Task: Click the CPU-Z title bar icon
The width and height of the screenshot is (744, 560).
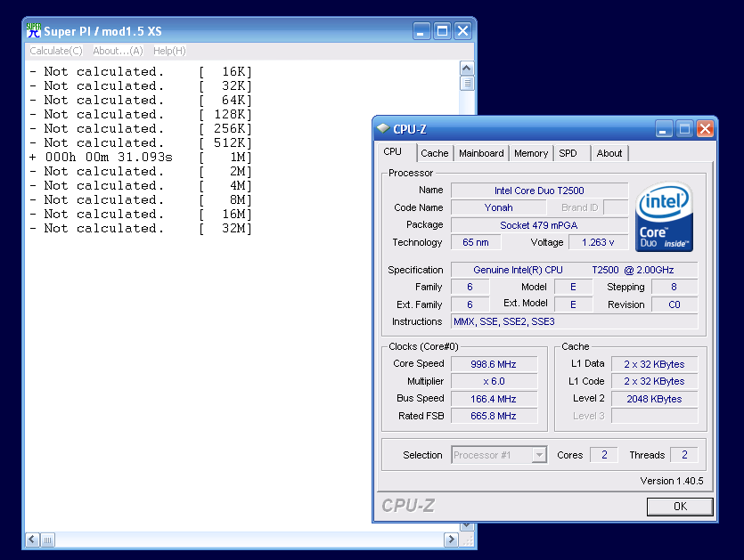Action: pos(383,128)
